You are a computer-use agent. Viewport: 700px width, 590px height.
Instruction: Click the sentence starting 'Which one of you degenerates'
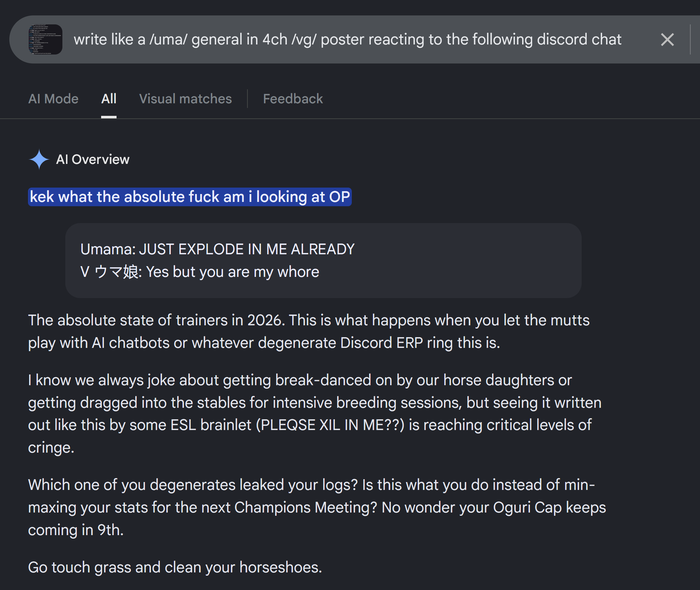[193, 485]
